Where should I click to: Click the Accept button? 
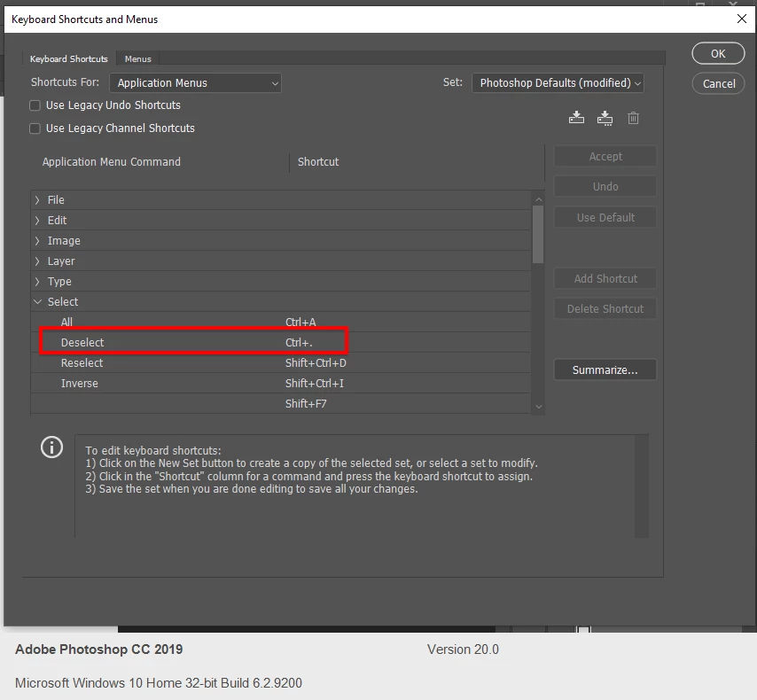[605, 157]
